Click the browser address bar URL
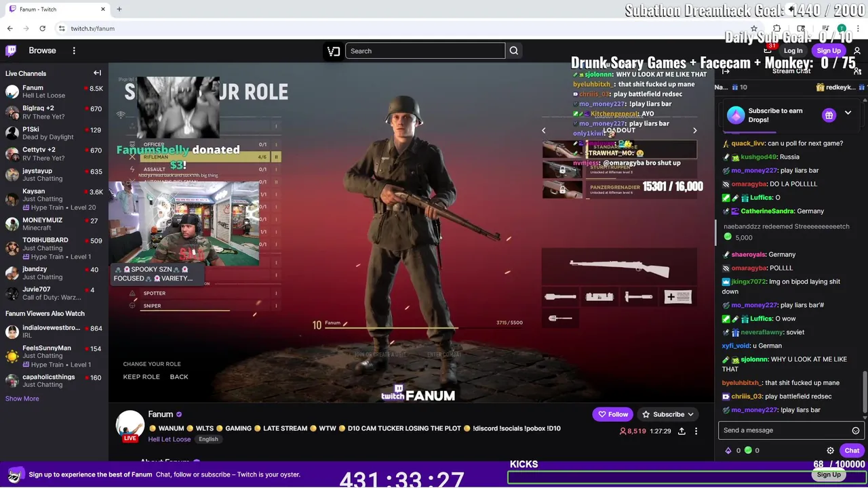This screenshot has height=488, width=868. click(93, 28)
